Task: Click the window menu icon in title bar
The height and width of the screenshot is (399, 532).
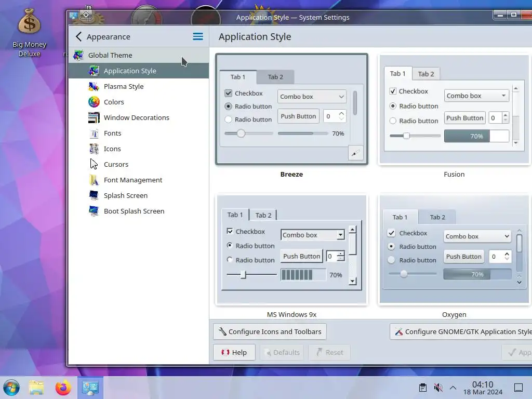Action: (73, 15)
